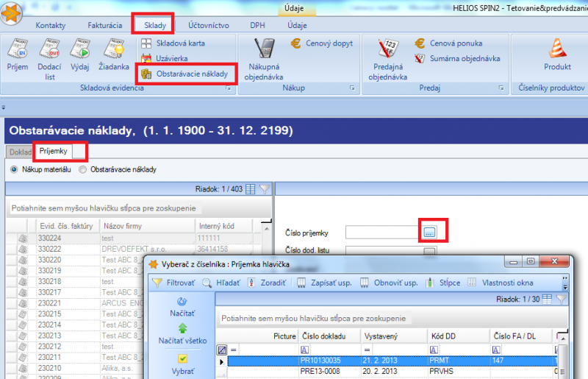
Task: Click the invoice list scrollbar up arrow
Action: tap(267, 229)
